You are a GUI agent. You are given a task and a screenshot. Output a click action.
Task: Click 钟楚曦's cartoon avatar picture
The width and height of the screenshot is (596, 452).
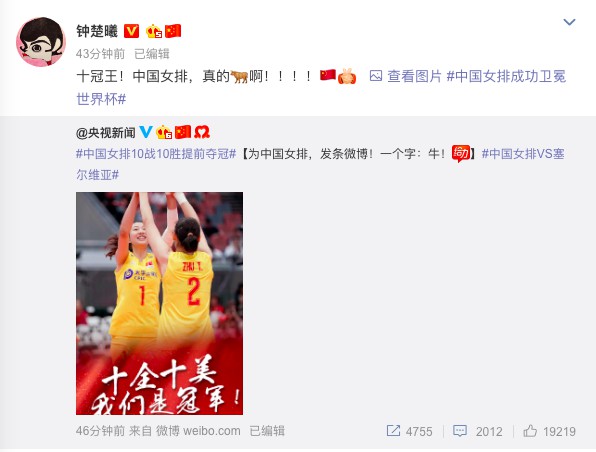[x=41, y=42]
